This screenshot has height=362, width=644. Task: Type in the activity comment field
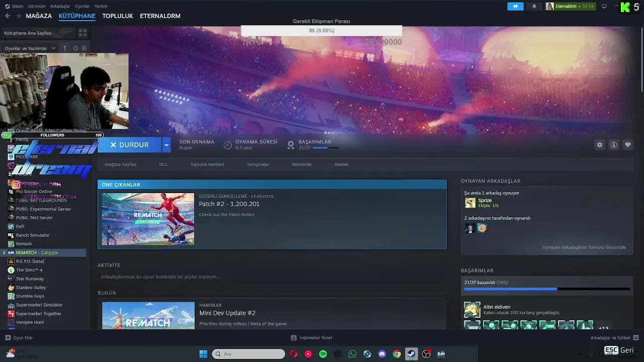(x=272, y=277)
